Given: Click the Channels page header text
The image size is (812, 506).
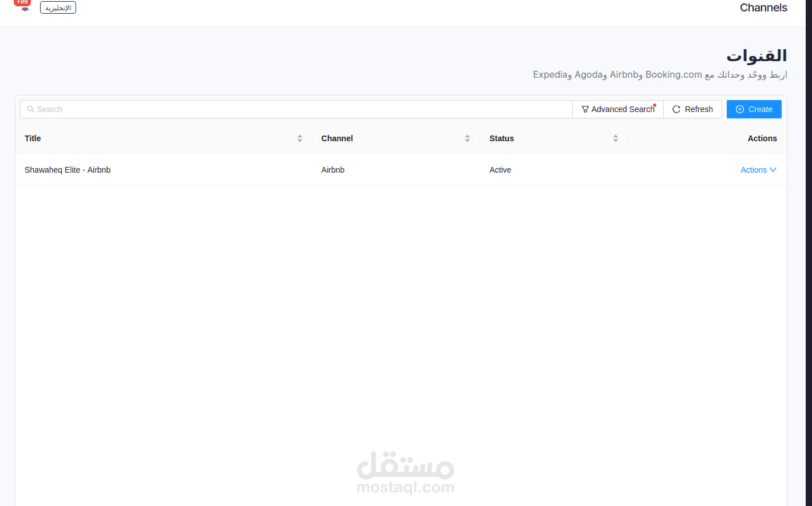Looking at the screenshot, I should [x=763, y=7].
